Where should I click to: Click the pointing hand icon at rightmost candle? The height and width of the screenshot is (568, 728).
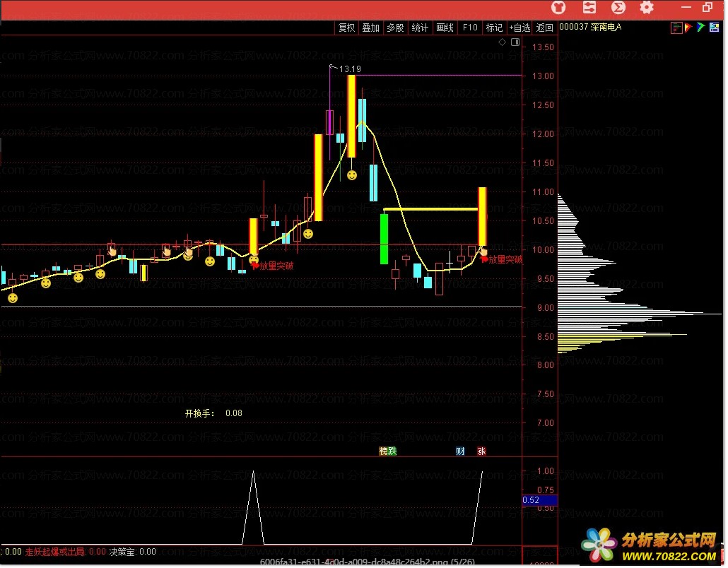click(x=483, y=251)
